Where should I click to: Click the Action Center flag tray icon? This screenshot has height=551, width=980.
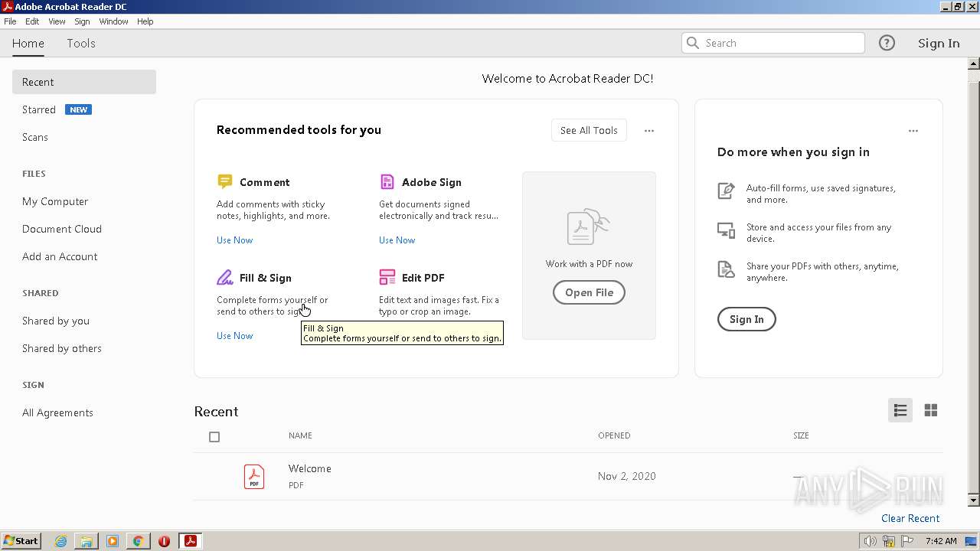tap(907, 541)
